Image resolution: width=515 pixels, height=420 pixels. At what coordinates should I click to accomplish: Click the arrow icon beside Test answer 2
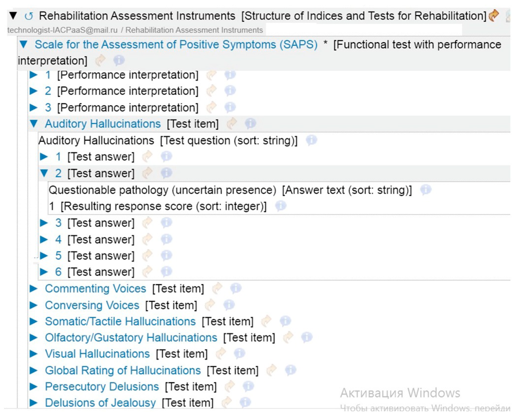coord(147,173)
